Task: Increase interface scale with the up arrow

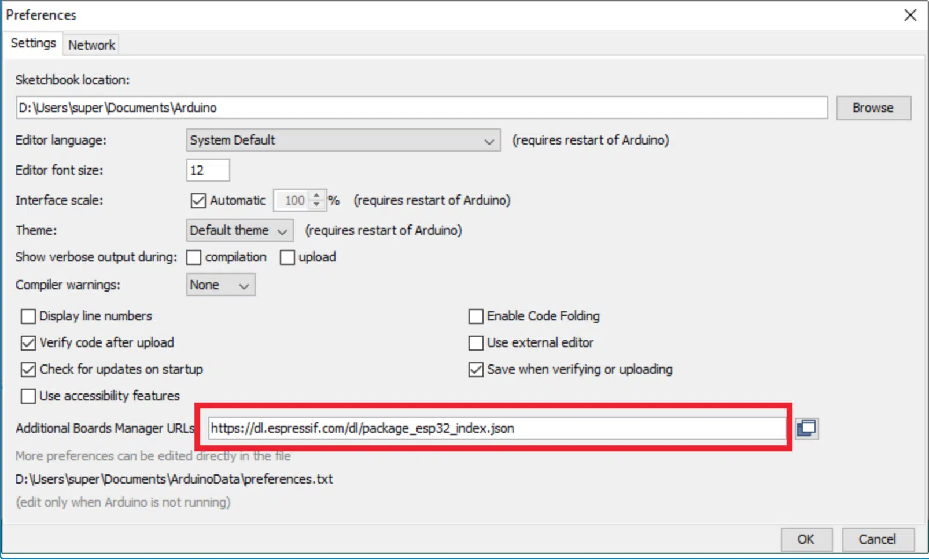Action: point(316,196)
